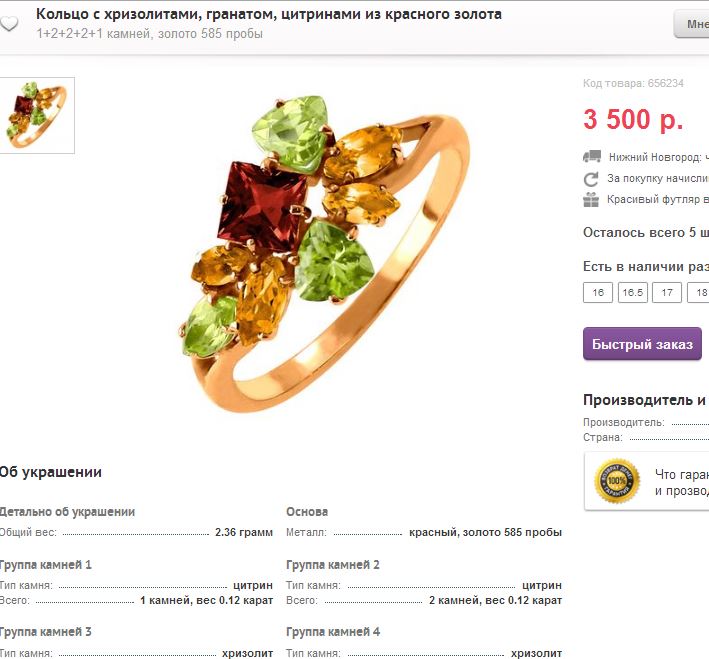This screenshot has height=659, width=709.
Task: Click the ring product title heading
Action: point(269,14)
